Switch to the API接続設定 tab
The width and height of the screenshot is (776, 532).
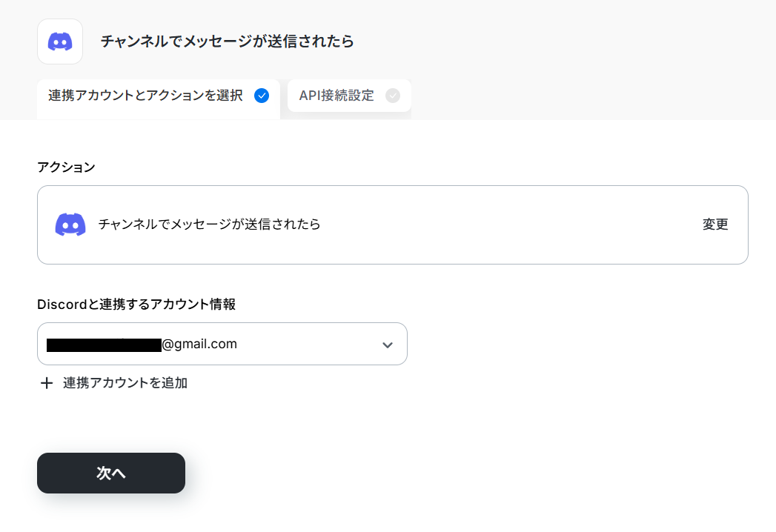349,96
